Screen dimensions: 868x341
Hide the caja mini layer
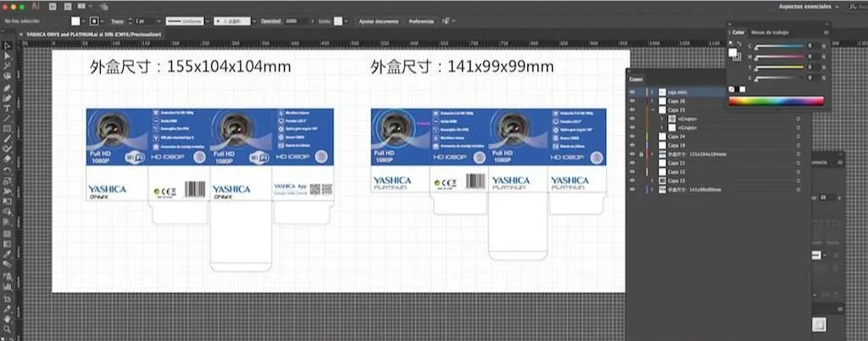click(632, 92)
